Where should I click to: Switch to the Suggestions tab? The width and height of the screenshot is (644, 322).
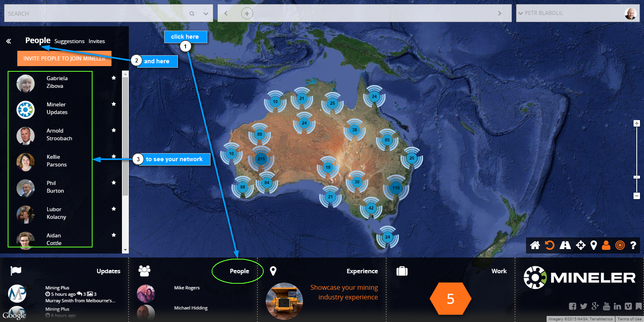click(x=69, y=42)
